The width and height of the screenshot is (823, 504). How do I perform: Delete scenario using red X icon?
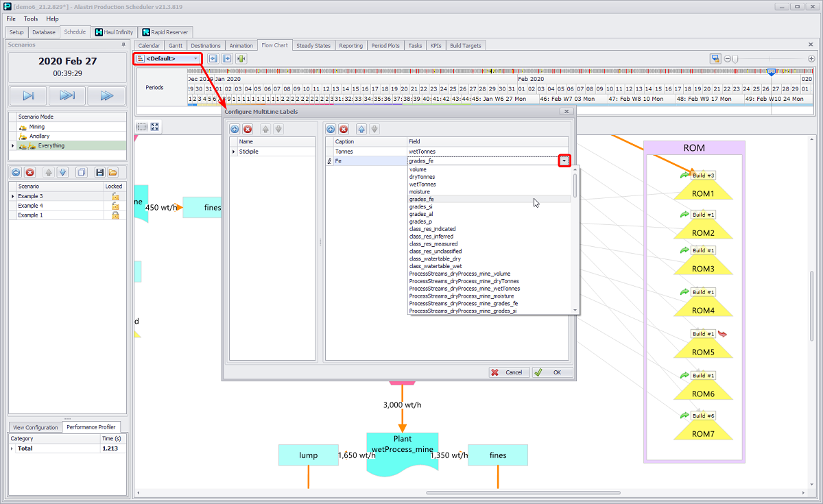(29, 172)
